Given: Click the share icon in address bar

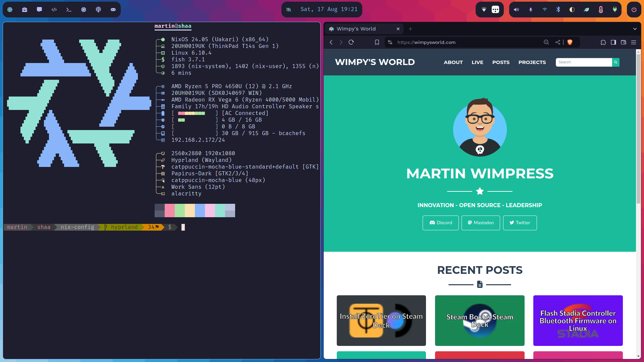Looking at the screenshot, I should [x=557, y=42].
